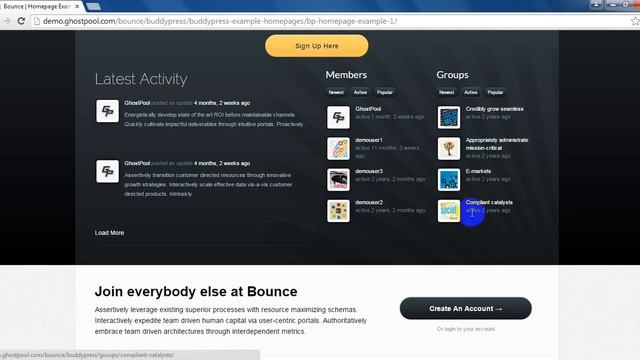The image size is (640, 360).
Task: Open the Compliant catalysts group link
Action: point(489,202)
